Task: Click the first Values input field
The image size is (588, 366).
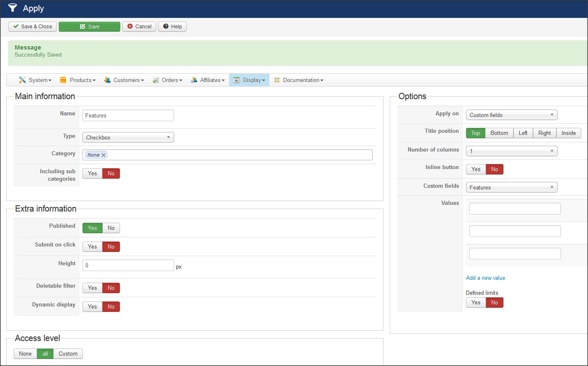Action: click(x=515, y=209)
